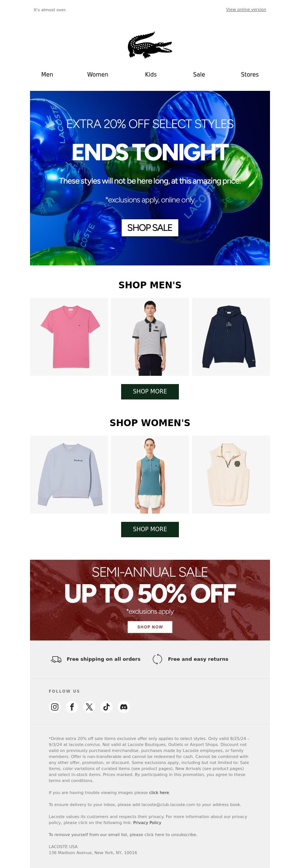Screen dimensions: 300x868
Task: Open the TikTok social icon
Action: pos(106,707)
